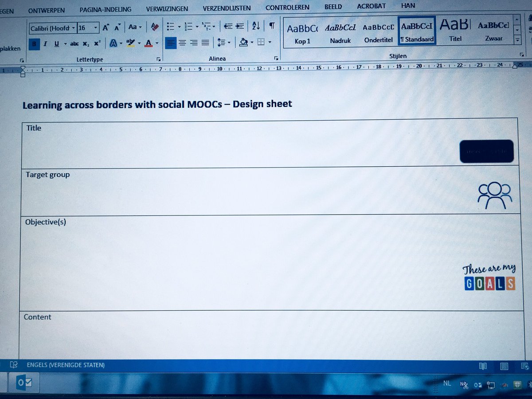Toggle subscript formatting

(86, 43)
